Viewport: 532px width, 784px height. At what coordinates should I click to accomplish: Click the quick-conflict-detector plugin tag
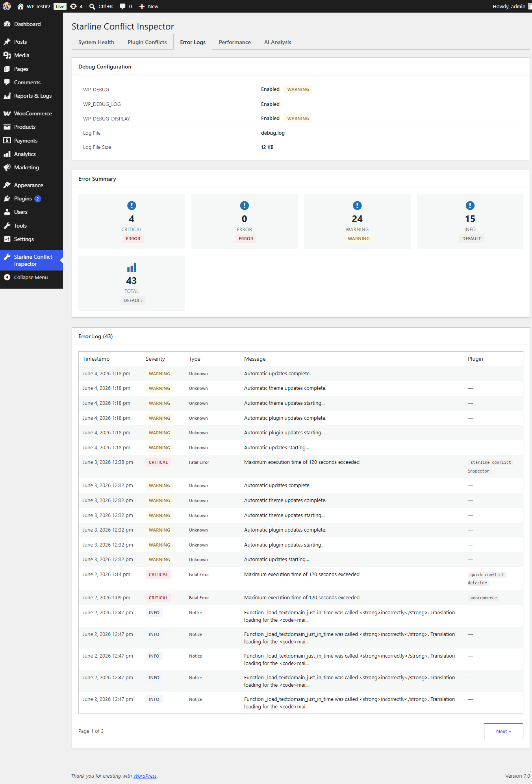(x=487, y=579)
